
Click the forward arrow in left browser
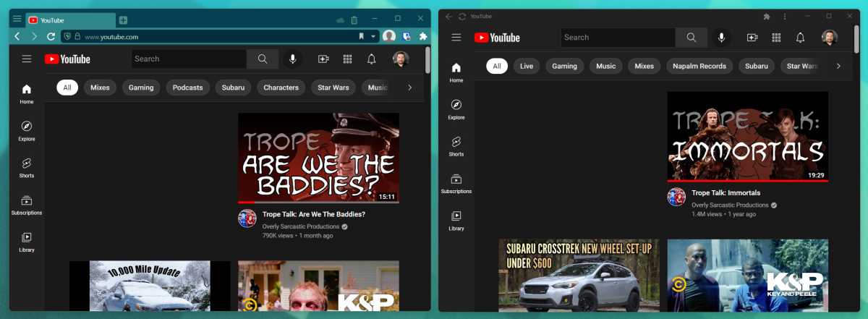tap(34, 36)
